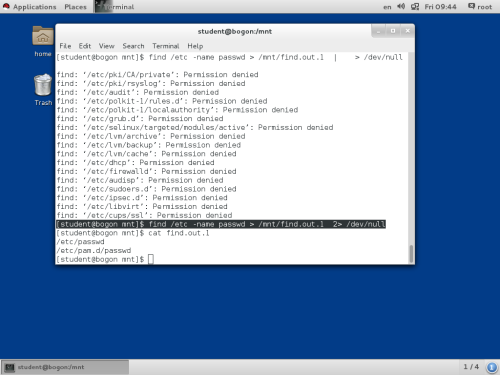Viewport: 500px width, 375px height.
Task: Click the '/etc/libvirt' permission denied line
Action: point(142,206)
